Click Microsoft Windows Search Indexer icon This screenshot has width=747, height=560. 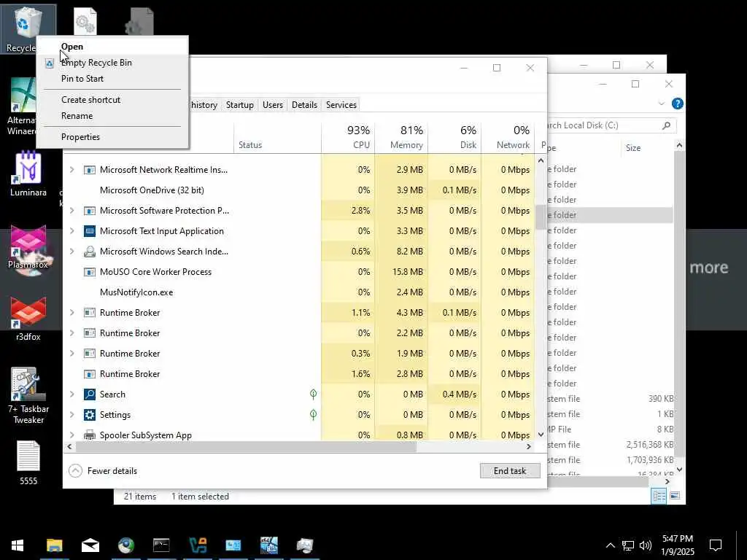coord(90,252)
